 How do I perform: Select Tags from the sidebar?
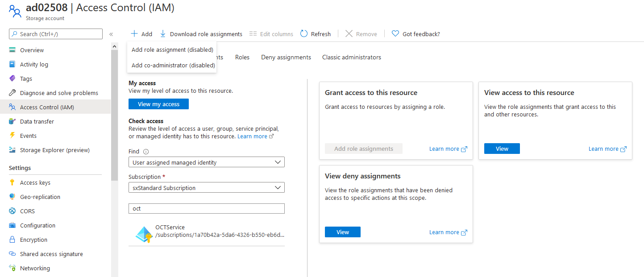(26, 78)
